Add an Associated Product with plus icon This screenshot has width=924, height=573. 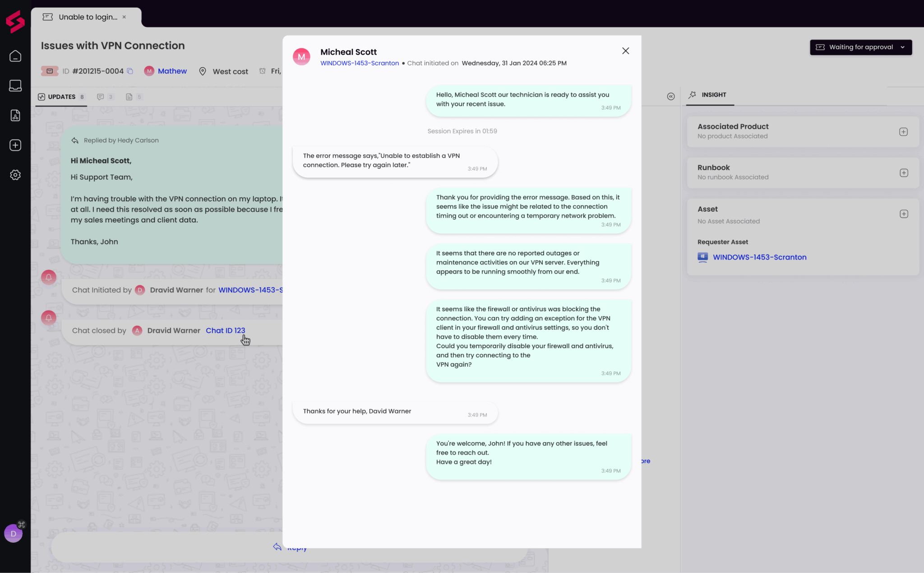tap(903, 132)
